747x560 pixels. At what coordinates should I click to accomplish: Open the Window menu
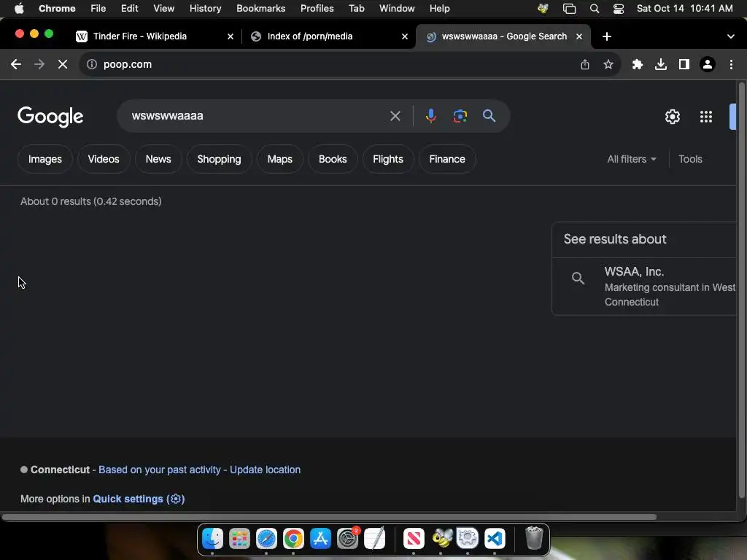pos(397,9)
